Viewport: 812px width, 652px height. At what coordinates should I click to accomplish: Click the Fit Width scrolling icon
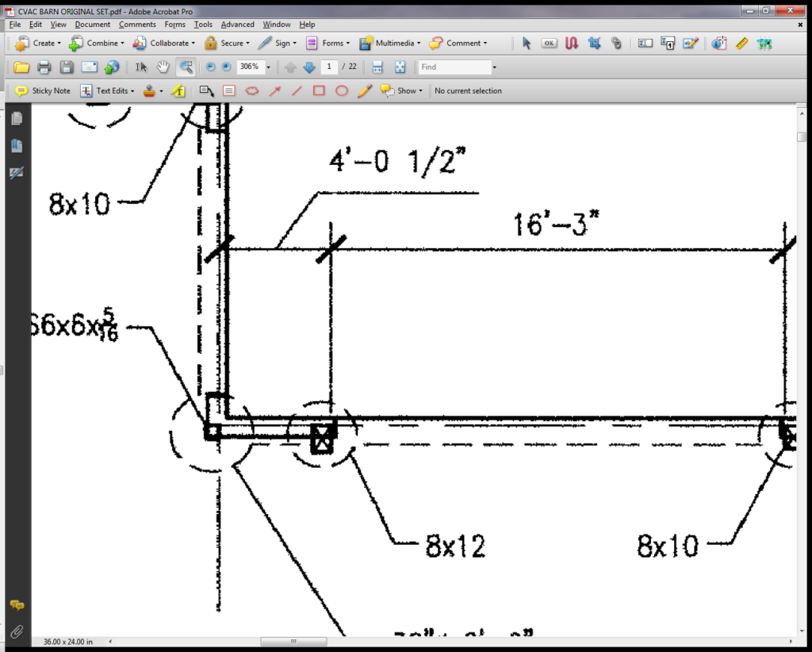pyautogui.click(x=377, y=67)
